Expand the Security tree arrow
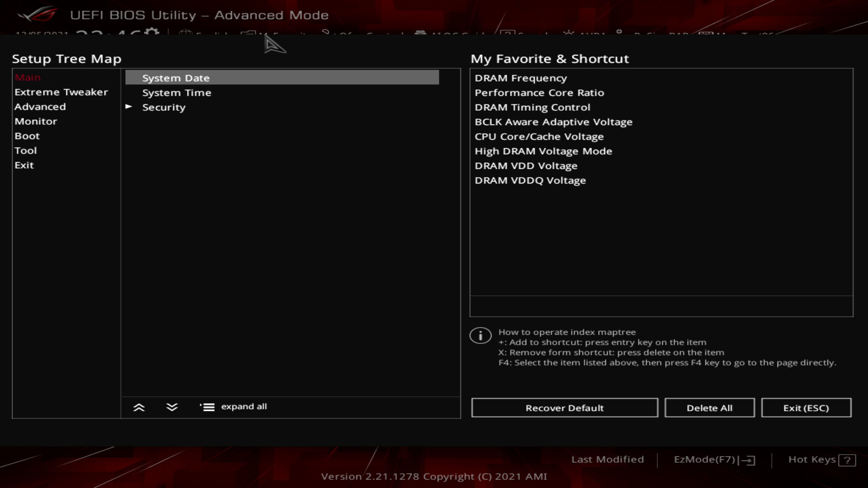The width and height of the screenshot is (868, 488). pyautogui.click(x=129, y=107)
